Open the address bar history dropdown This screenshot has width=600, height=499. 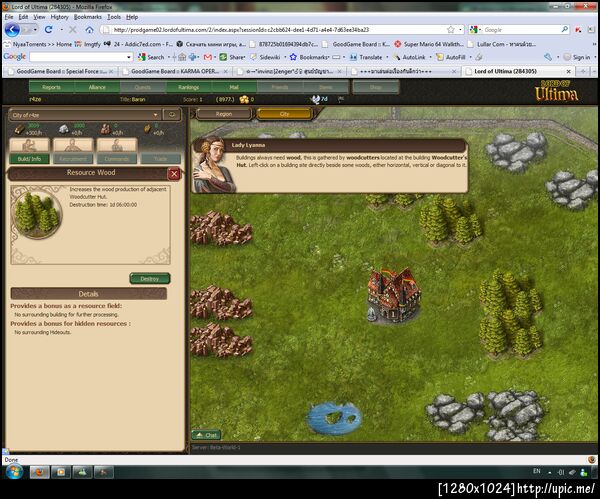460,30
